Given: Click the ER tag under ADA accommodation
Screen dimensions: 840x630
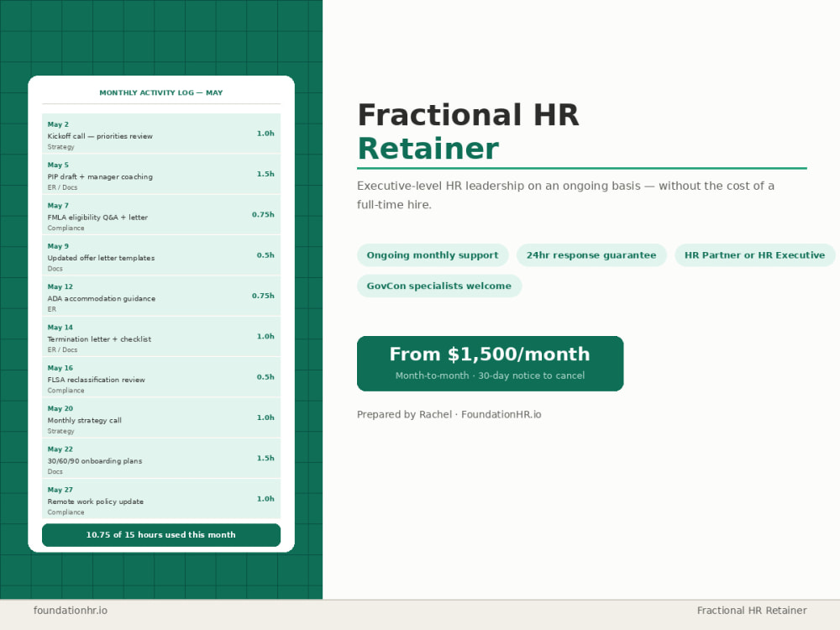Looking at the screenshot, I should tap(51, 309).
